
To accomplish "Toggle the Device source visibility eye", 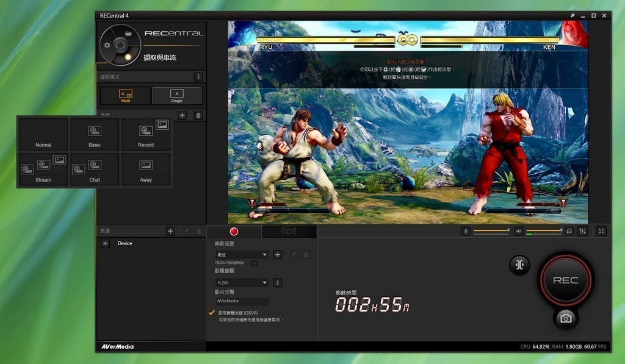I will click(x=106, y=244).
